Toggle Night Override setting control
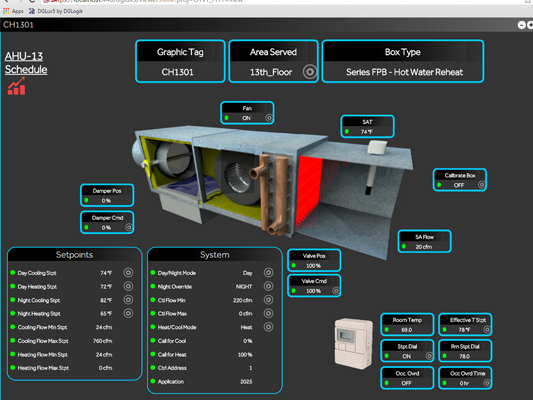Screen dimensions: 533x400 (269, 286)
